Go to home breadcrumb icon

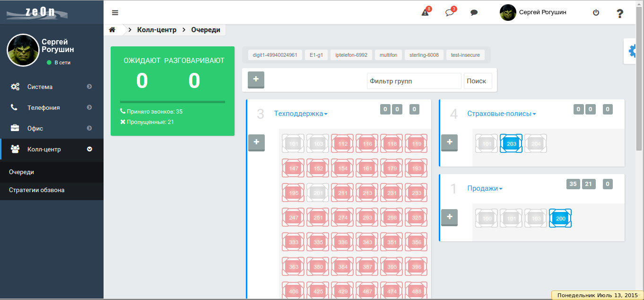(113, 30)
